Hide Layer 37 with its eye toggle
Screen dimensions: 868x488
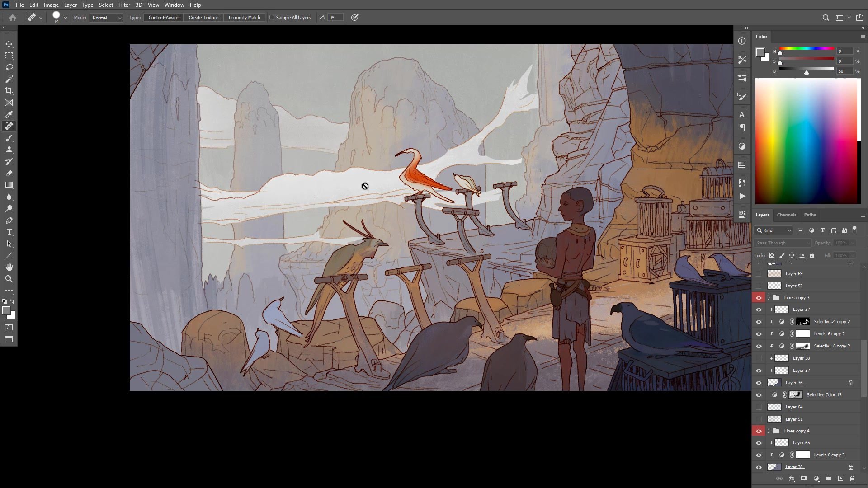click(x=759, y=310)
